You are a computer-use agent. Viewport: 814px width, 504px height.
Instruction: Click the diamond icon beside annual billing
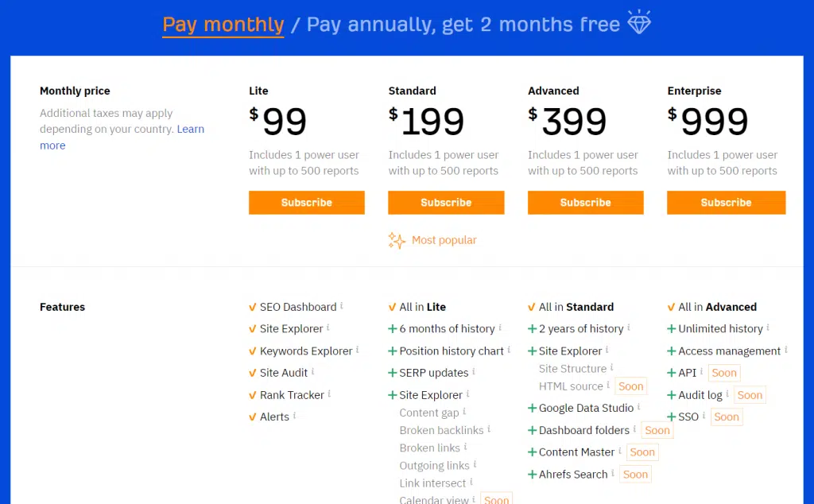[x=638, y=21]
